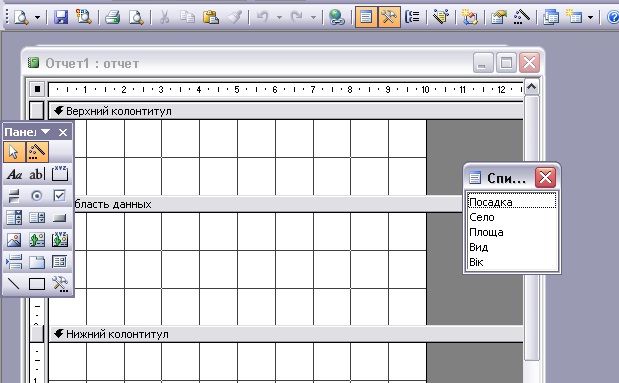This screenshot has height=383, width=619.
Task: Select the Page Break tool in the toolbox
Action: coord(14,262)
